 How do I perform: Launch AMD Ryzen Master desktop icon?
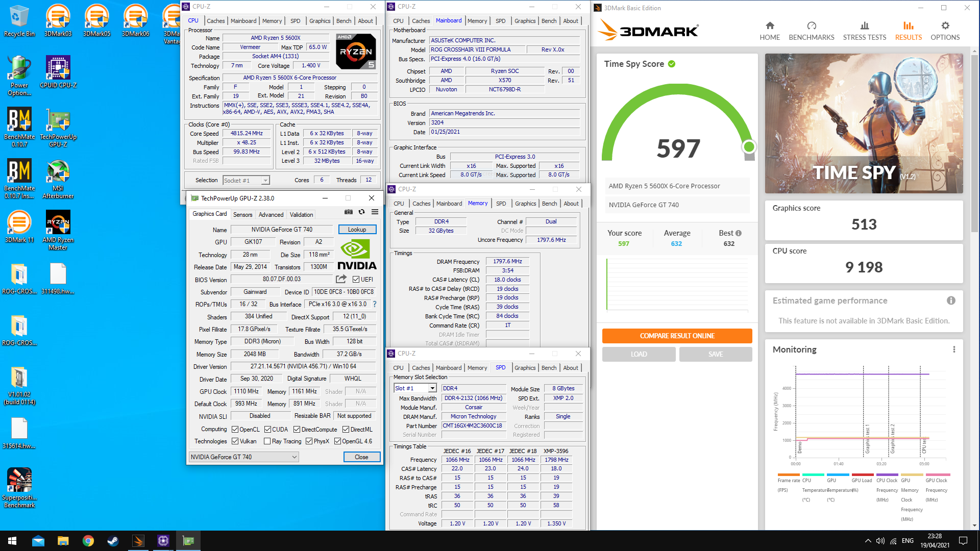58,230
